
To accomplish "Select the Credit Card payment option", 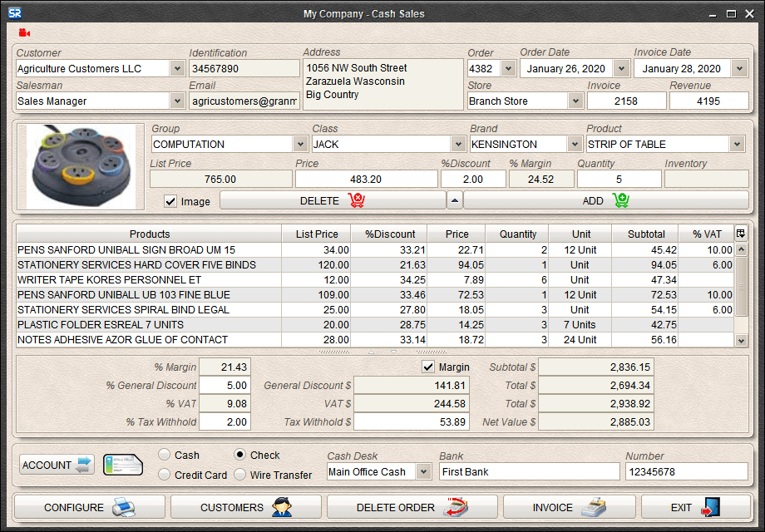I will click(165, 475).
